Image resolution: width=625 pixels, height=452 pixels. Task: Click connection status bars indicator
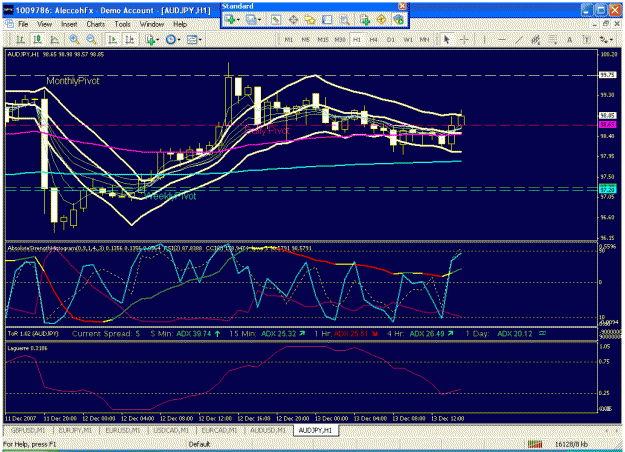click(x=535, y=444)
